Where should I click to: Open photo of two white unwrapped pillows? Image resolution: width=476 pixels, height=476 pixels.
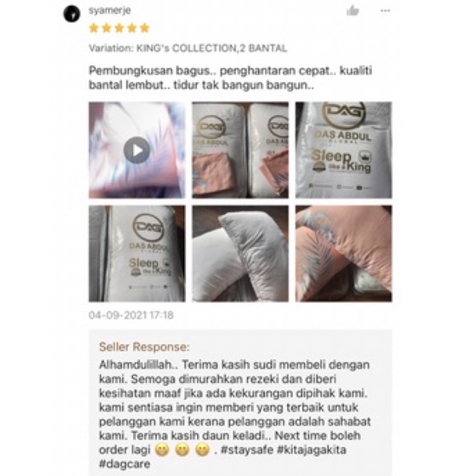pyautogui.click(x=240, y=254)
